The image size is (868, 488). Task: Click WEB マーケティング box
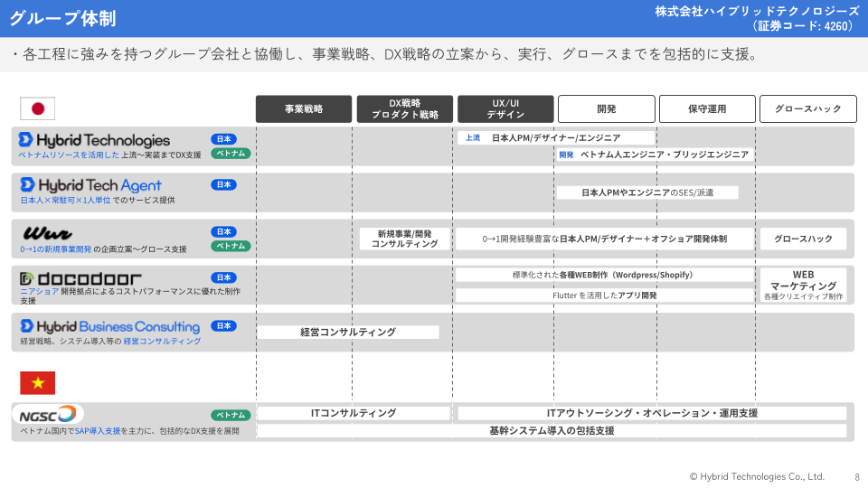click(803, 285)
